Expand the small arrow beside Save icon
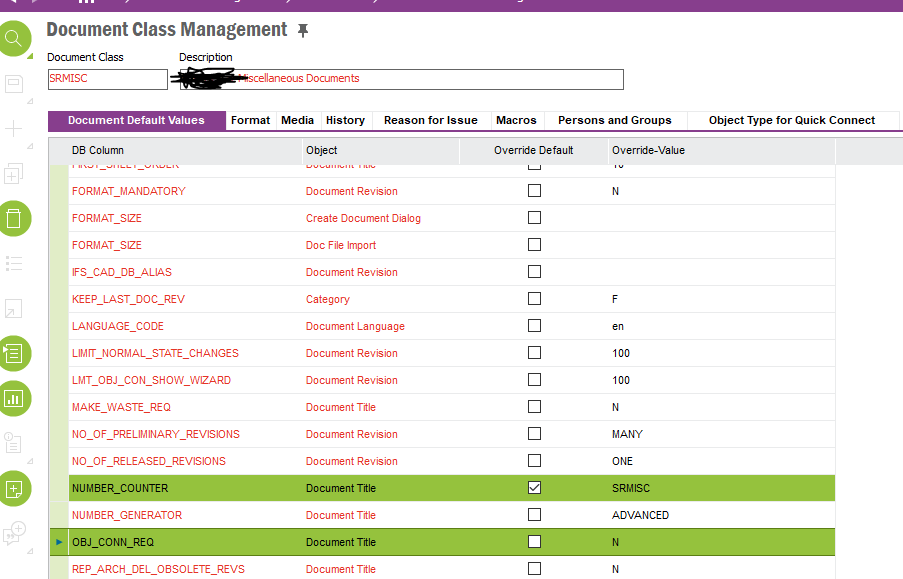 coord(30,101)
